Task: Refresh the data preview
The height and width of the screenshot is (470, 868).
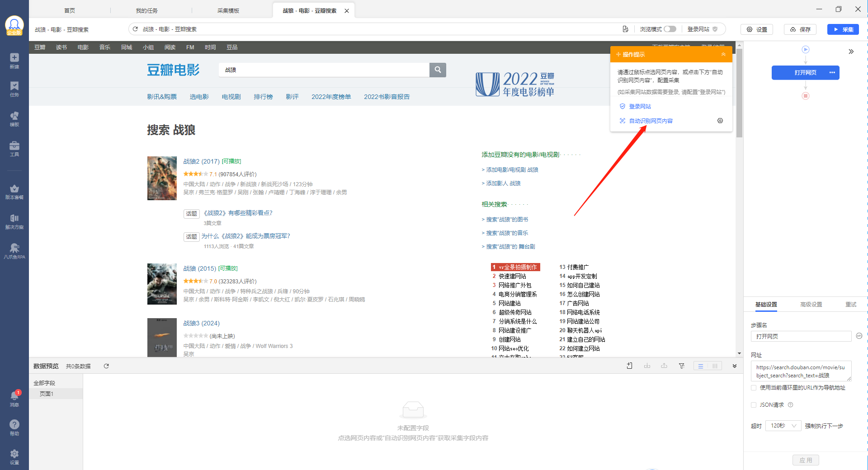Action: (x=106, y=366)
